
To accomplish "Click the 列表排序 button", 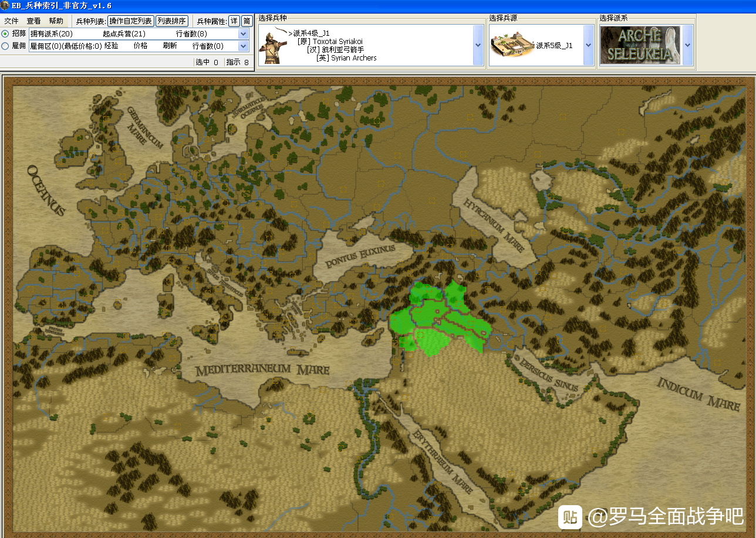I will tap(172, 21).
